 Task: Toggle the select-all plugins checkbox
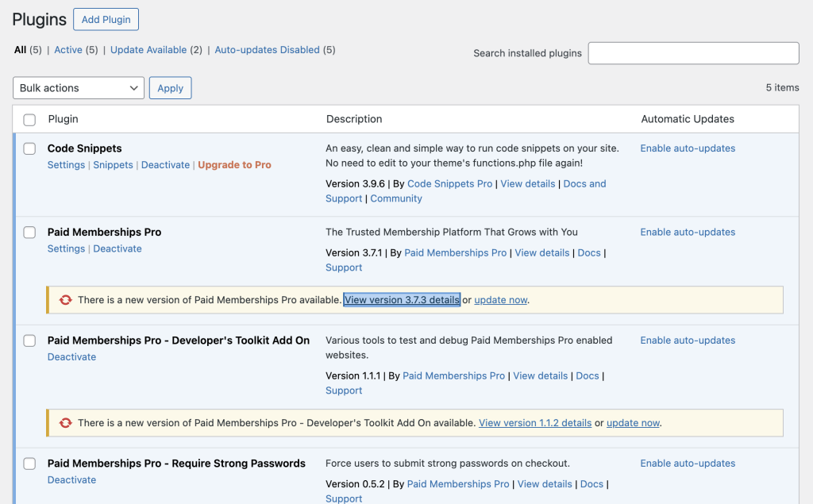[x=29, y=120]
